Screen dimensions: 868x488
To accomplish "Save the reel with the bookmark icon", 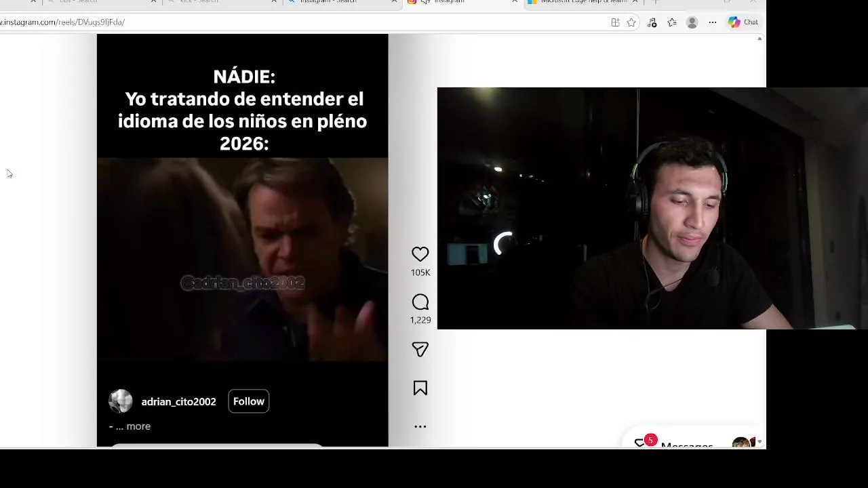I will pyautogui.click(x=420, y=388).
